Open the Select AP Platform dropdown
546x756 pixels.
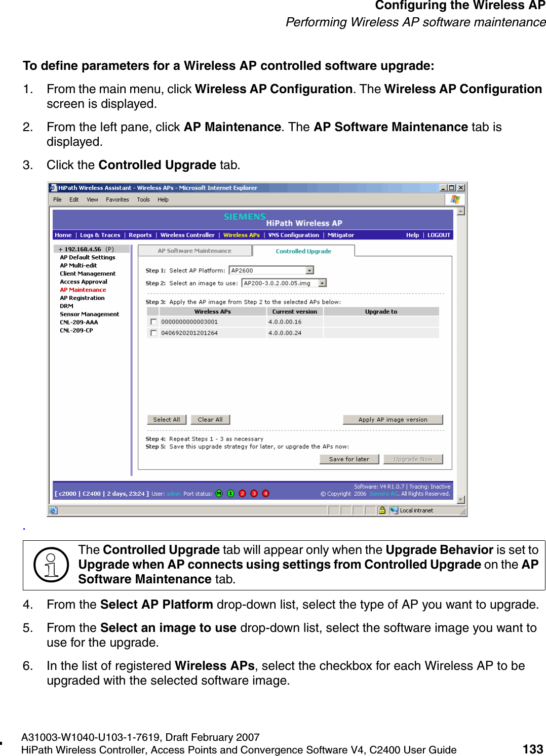309,270
